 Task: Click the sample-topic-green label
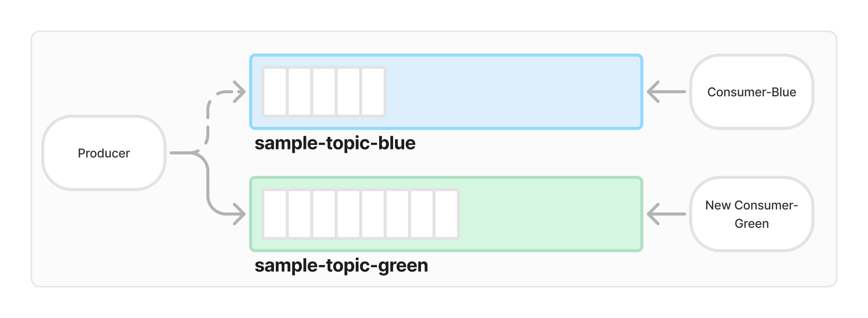tap(341, 266)
